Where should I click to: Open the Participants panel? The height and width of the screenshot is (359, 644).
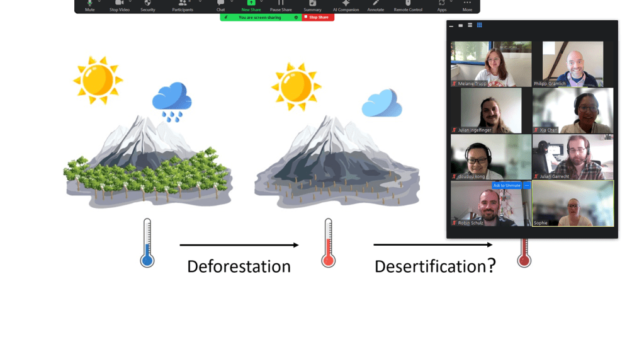coord(183,5)
